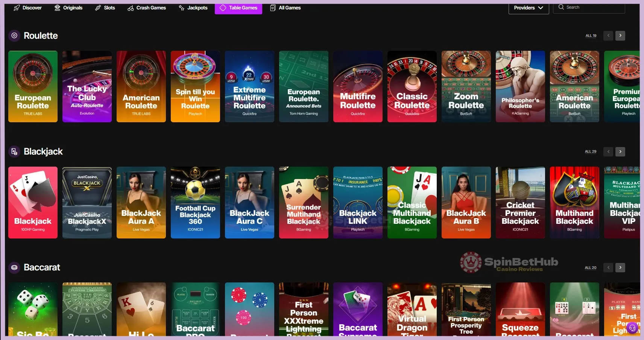Click the Roulette section icon
The height and width of the screenshot is (340, 644).
tap(14, 35)
